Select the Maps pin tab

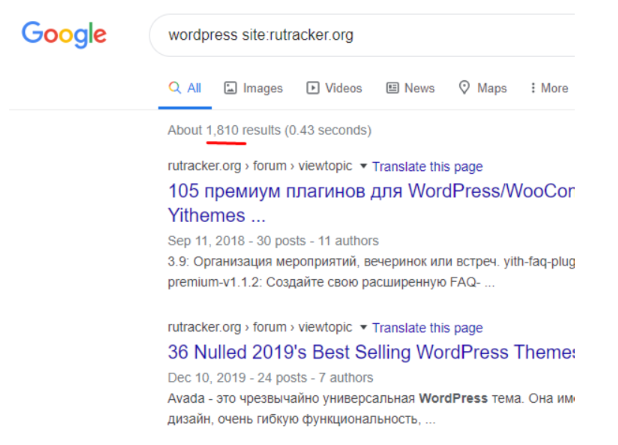465,88
